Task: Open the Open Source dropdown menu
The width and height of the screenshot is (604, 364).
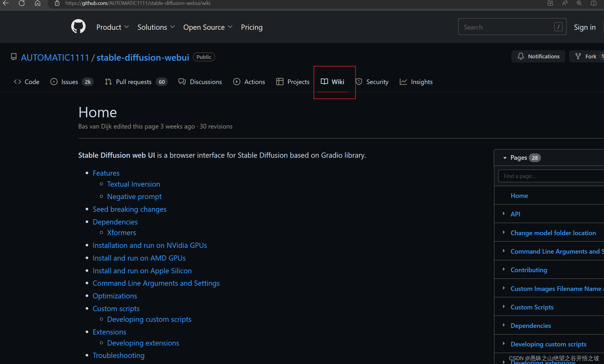Action: click(x=208, y=27)
